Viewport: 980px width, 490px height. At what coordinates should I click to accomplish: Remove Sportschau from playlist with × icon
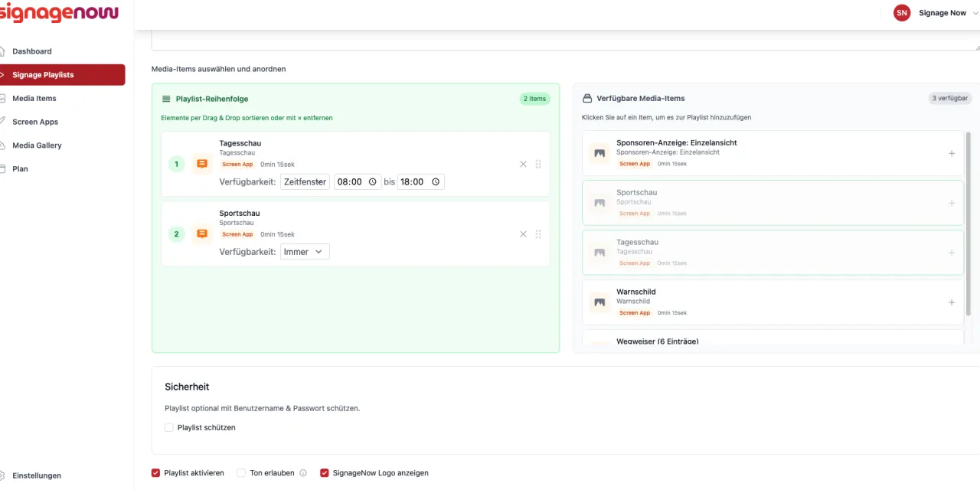523,234
